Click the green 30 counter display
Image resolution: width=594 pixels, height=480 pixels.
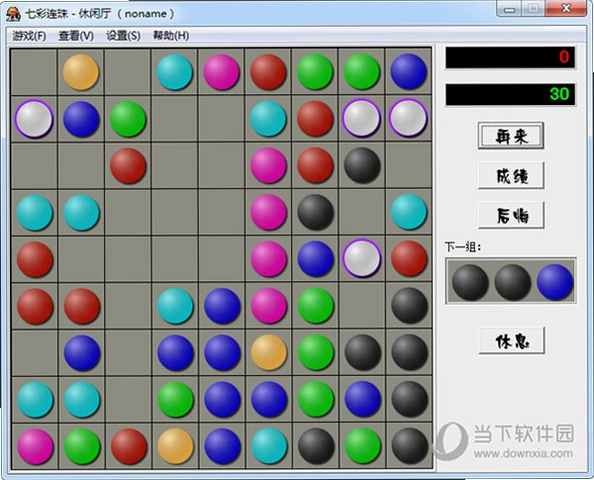point(510,94)
